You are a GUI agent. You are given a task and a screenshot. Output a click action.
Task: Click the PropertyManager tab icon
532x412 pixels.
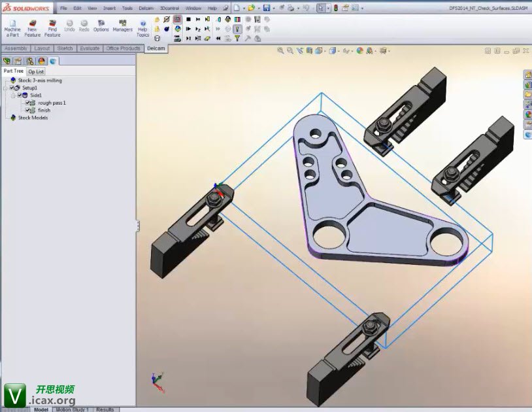18,61
